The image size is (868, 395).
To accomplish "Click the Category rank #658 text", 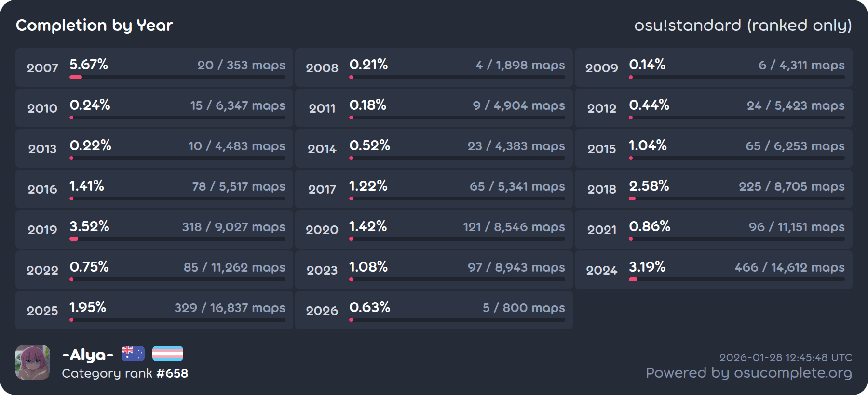I will (x=125, y=373).
